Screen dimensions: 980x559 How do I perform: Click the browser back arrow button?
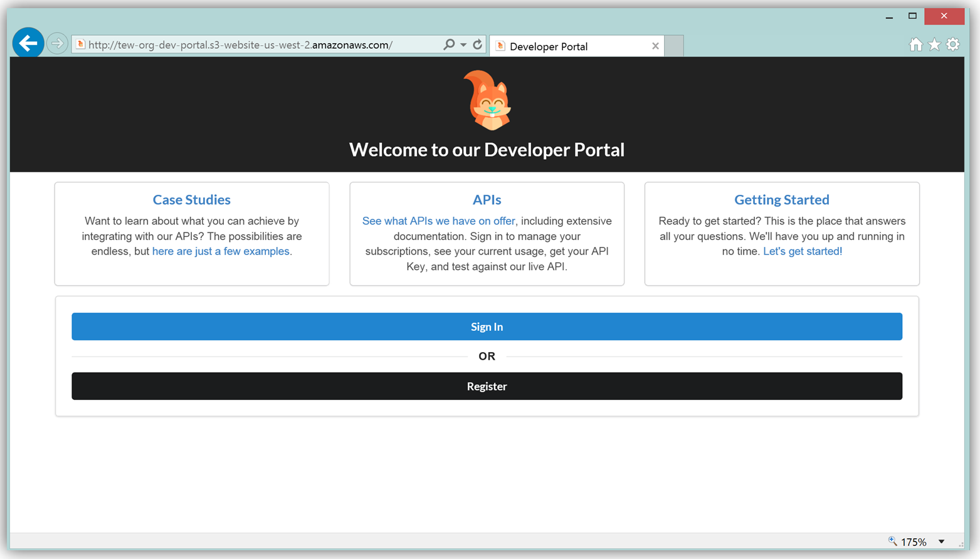tap(28, 43)
